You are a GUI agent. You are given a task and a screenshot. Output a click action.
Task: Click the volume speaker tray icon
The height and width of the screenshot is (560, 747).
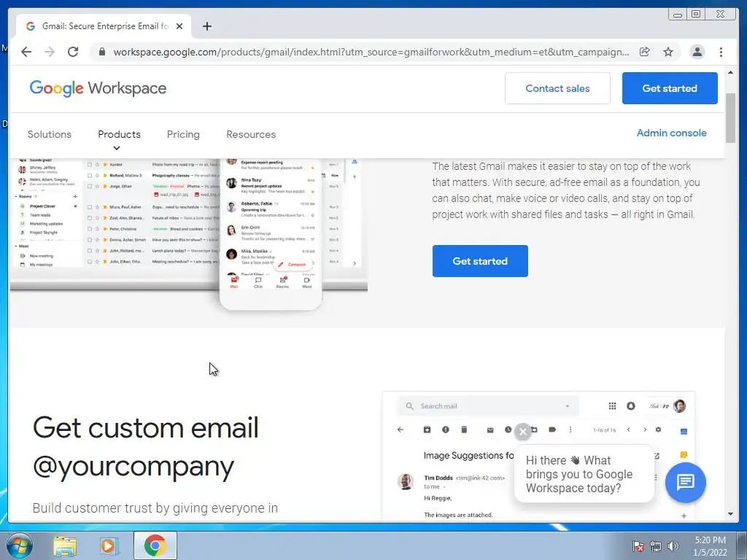[673, 546]
